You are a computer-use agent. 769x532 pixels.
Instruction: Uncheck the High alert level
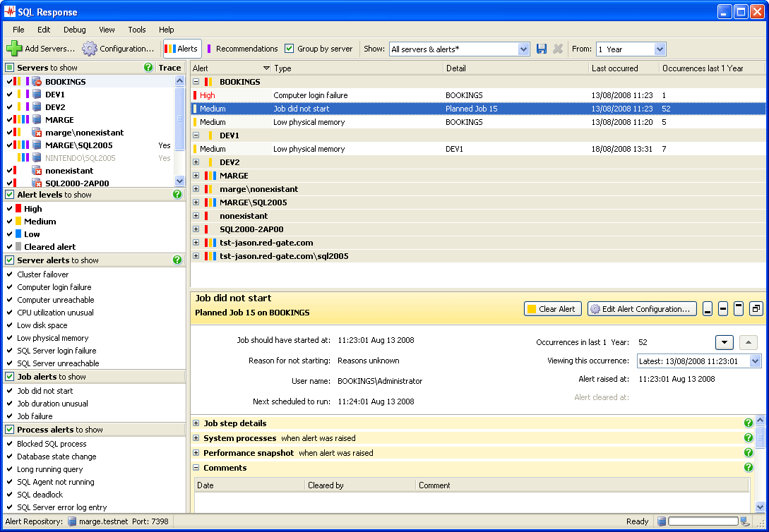coord(9,209)
